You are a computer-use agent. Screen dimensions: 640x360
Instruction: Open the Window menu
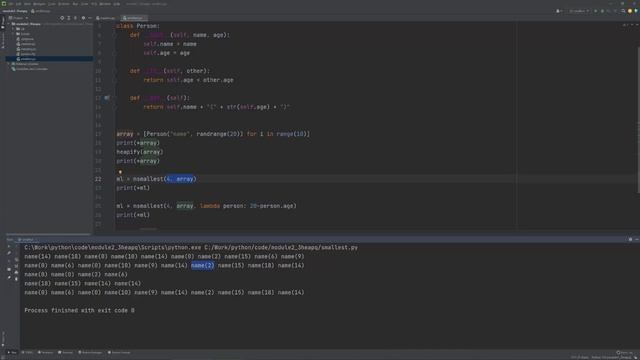(105, 4)
